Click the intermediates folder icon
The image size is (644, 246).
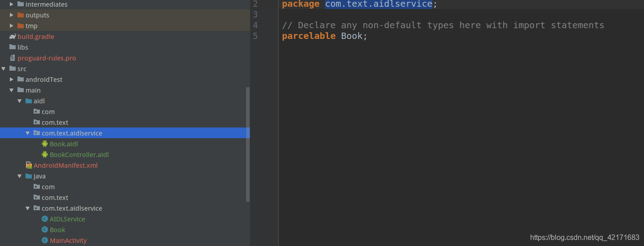point(20,4)
